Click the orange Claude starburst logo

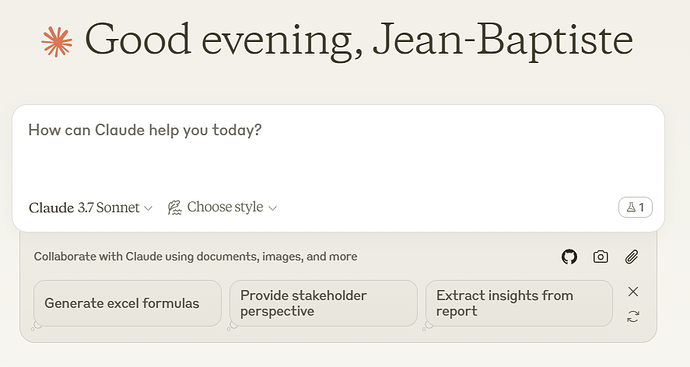57,42
